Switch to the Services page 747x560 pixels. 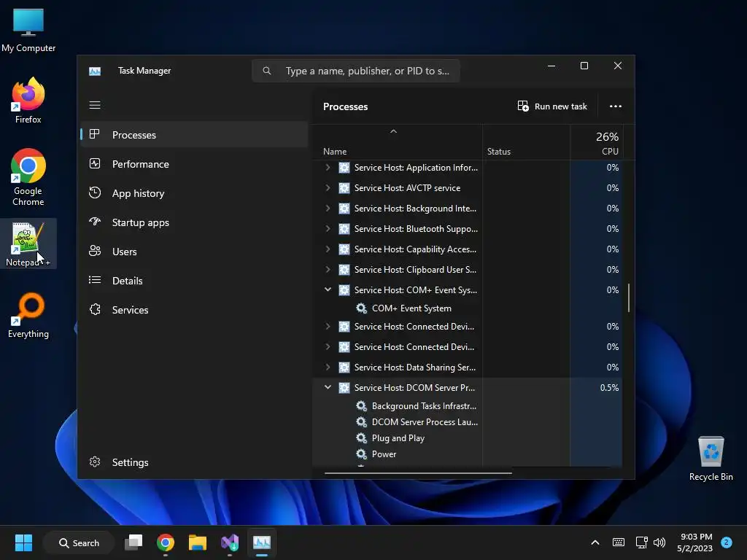[194, 309]
